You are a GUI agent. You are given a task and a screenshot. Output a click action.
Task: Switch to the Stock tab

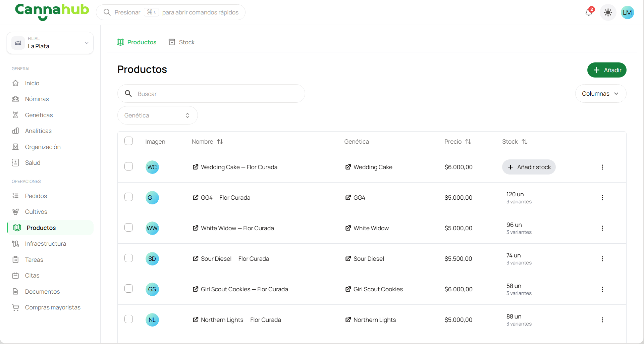181,42
